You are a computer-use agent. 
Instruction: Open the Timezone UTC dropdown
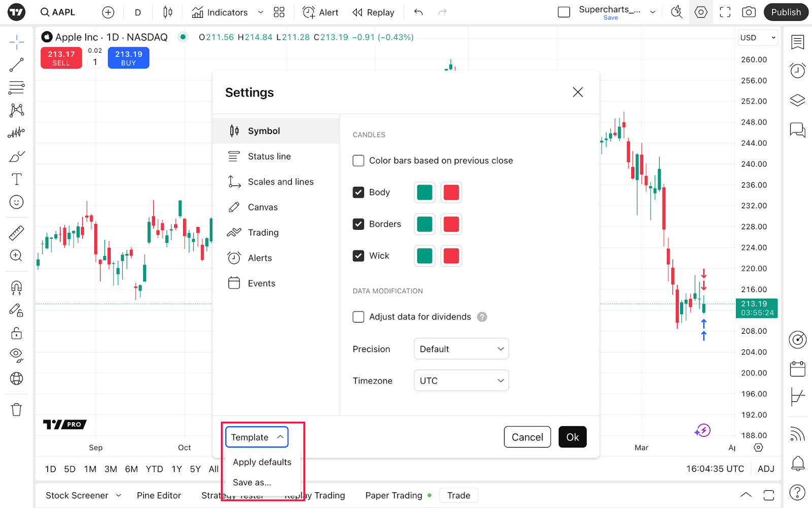point(461,380)
